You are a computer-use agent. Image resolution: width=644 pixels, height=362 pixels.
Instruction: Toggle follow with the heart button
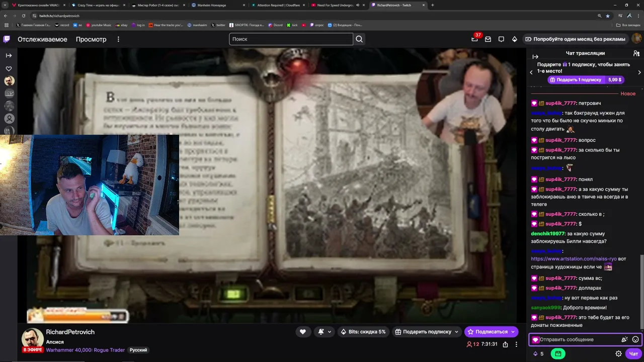(x=302, y=332)
